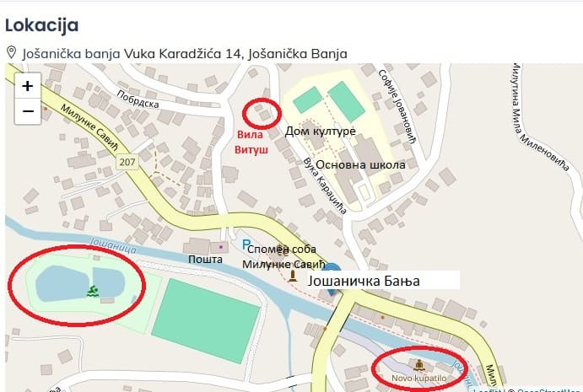
Task: Click the Основна школа label
Action: click(x=360, y=164)
